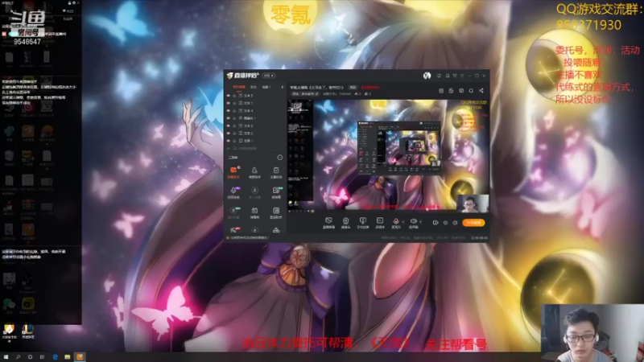The width and height of the screenshot is (644, 362).
Task: Open the streamer avatar profile in title bar
Action: tap(427, 76)
